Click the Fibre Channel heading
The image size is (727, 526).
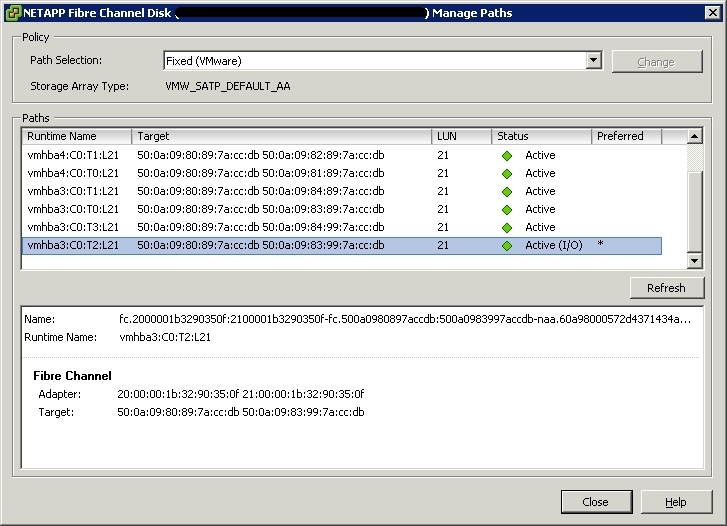coord(72,376)
